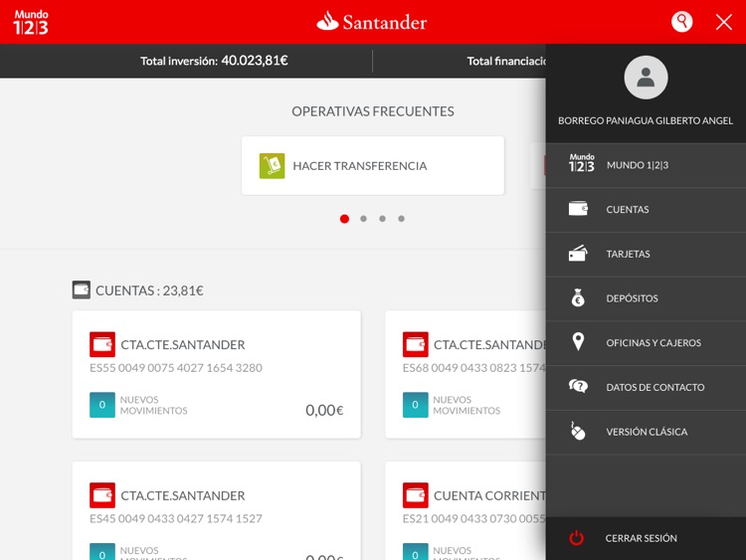Screen dimensions: 746x560
Task: Open CUENTAS in the side menu
Action: (x=646, y=209)
